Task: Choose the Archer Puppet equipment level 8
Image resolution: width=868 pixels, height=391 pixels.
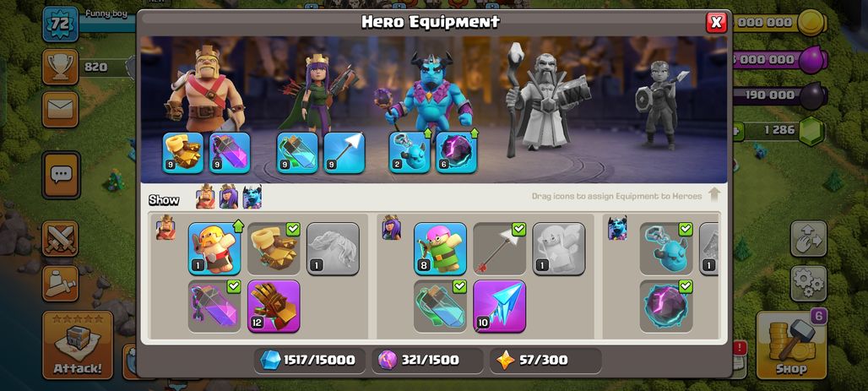Action: (x=440, y=248)
